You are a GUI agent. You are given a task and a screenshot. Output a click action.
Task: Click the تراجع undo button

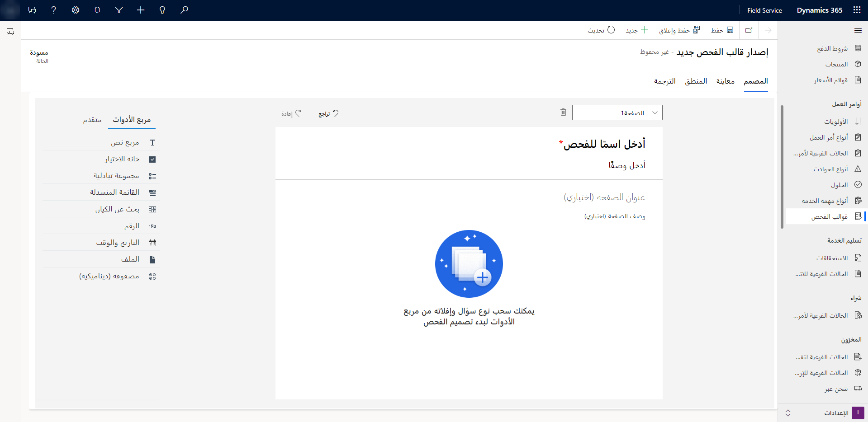pos(328,113)
